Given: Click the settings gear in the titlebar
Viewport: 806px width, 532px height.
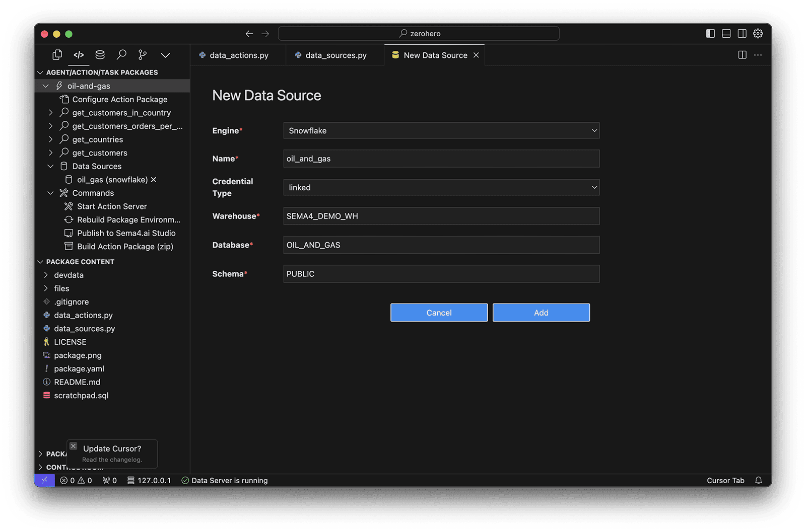Looking at the screenshot, I should (758, 33).
